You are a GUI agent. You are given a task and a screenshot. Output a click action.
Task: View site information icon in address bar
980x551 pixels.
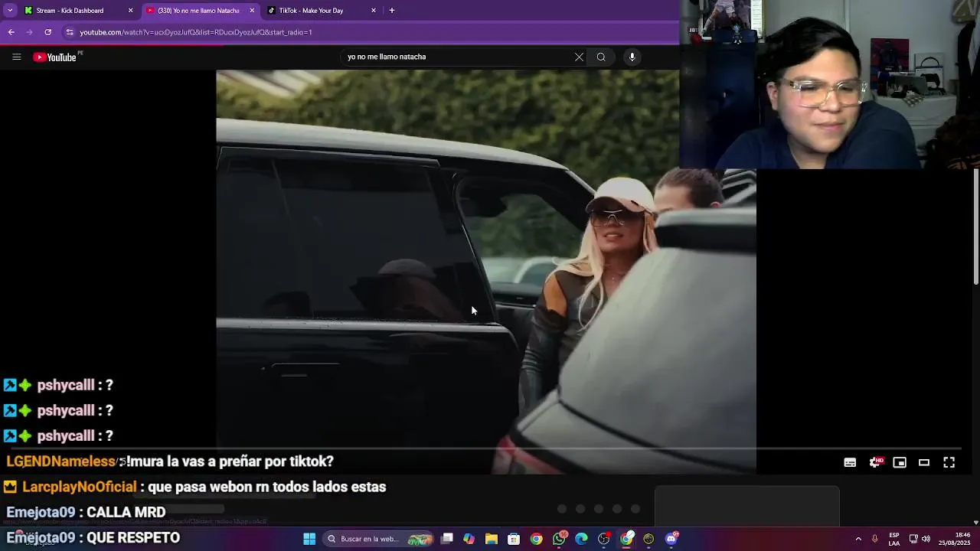[x=70, y=32]
